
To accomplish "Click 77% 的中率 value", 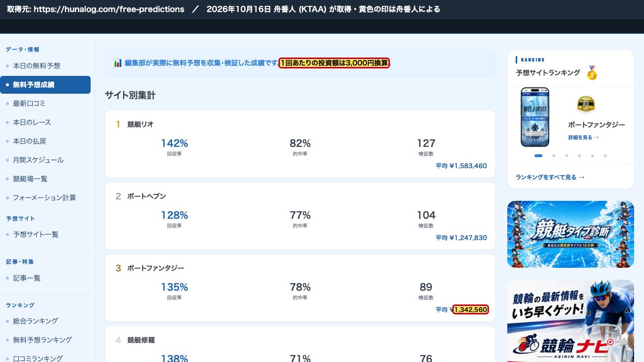I will click(x=300, y=215).
